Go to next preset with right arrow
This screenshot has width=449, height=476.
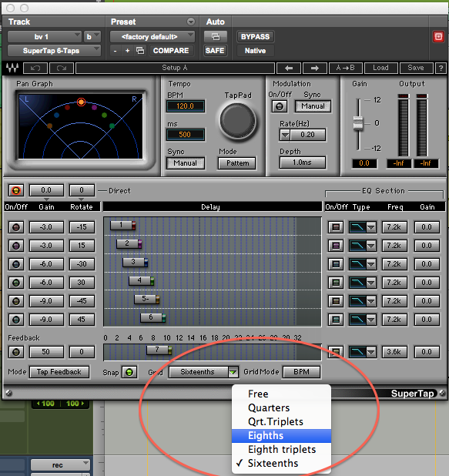315,68
